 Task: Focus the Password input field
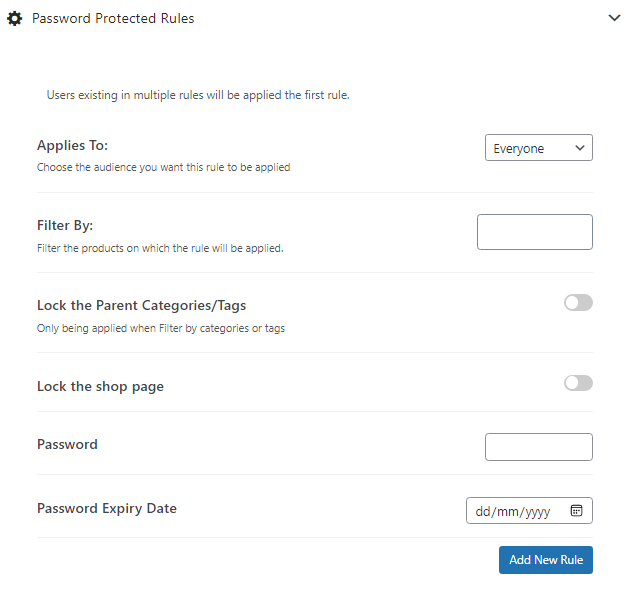pos(538,447)
